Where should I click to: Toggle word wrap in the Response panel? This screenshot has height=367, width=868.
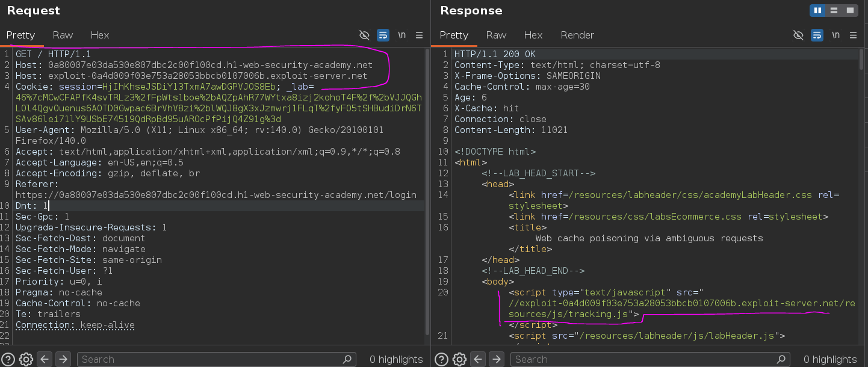[817, 35]
